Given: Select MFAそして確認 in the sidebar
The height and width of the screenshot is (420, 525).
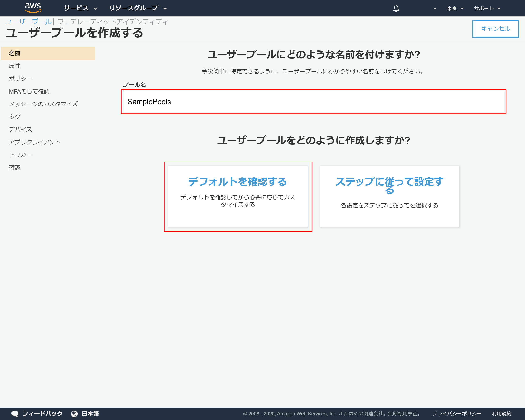Looking at the screenshot, I should click(x=29, y=91).
